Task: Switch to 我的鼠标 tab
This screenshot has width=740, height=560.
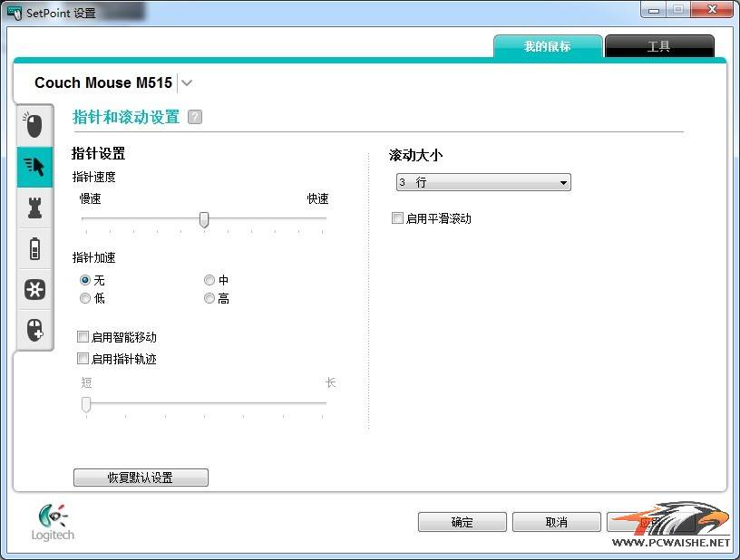Action: (x=548, y=46)
